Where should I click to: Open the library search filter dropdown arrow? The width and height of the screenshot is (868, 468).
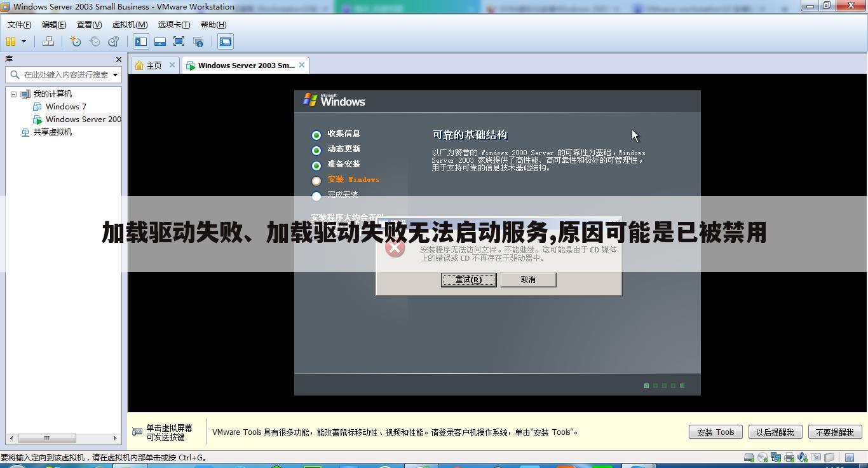point(115,74)
